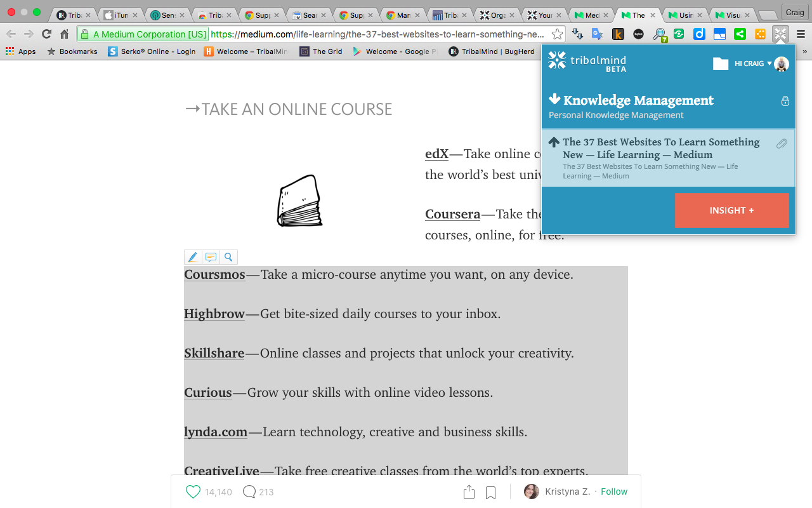812x508 pixels.
Task: Click the Google Translate extension icon
Action: 598,34
